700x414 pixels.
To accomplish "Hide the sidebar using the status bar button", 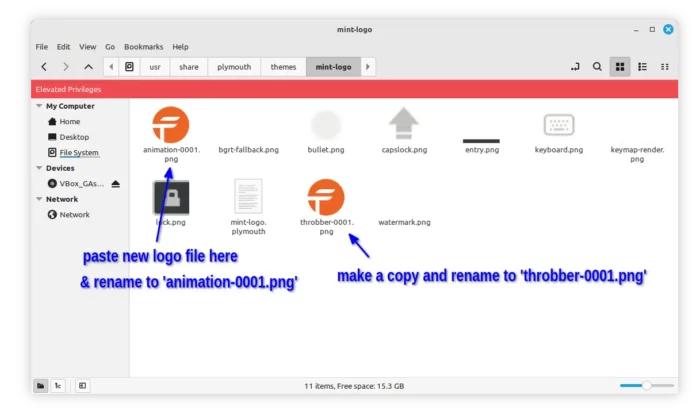I will point(83,386).
